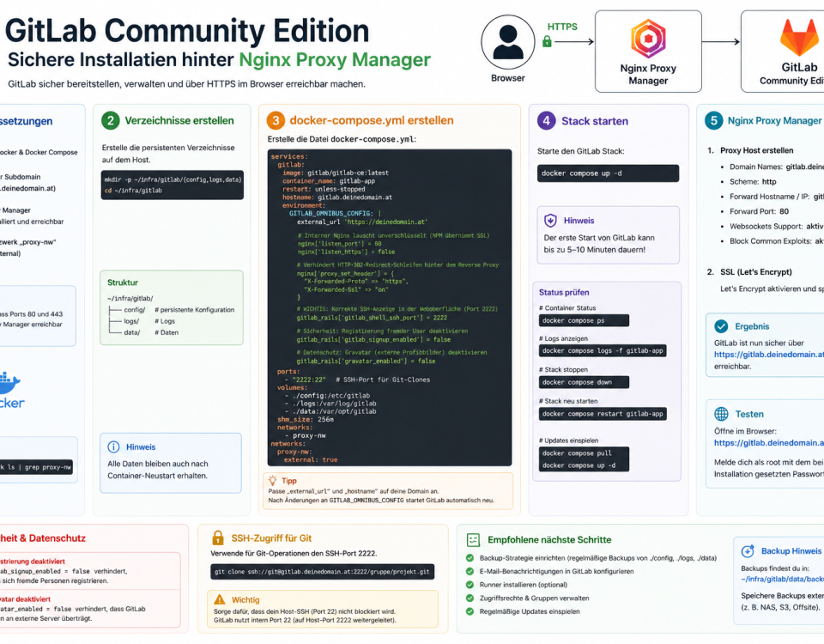Click the green check beside Zugriffsrechte & Gruppen

[470, 598]
